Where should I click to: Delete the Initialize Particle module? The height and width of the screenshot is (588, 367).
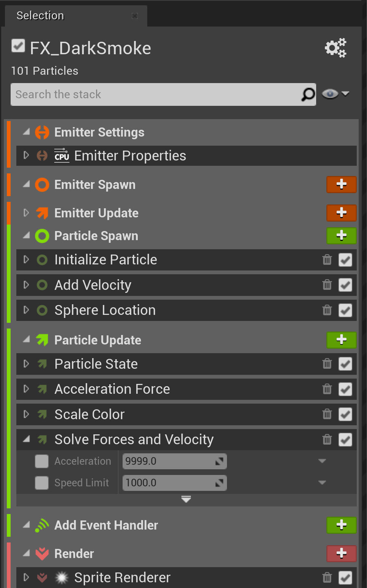[327, 260]
